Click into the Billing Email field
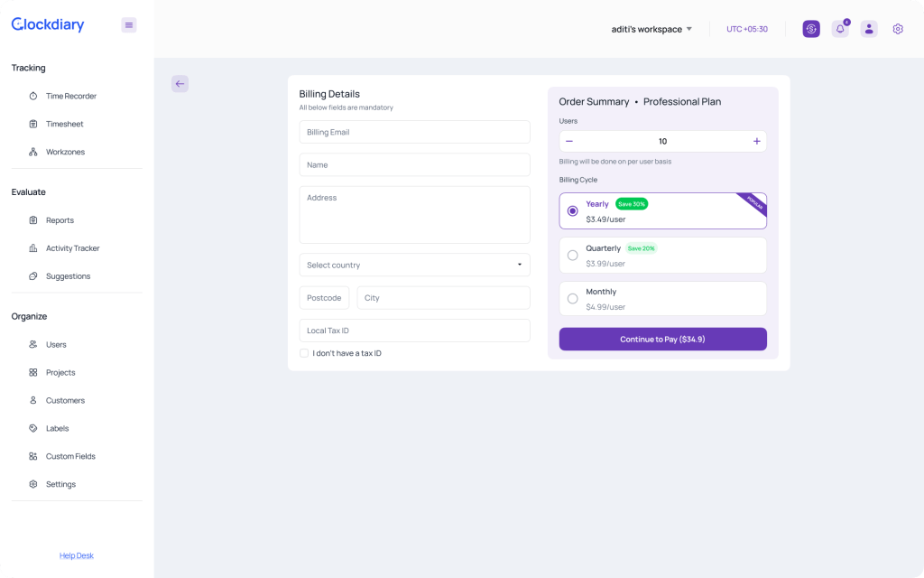 pos(414,132)
